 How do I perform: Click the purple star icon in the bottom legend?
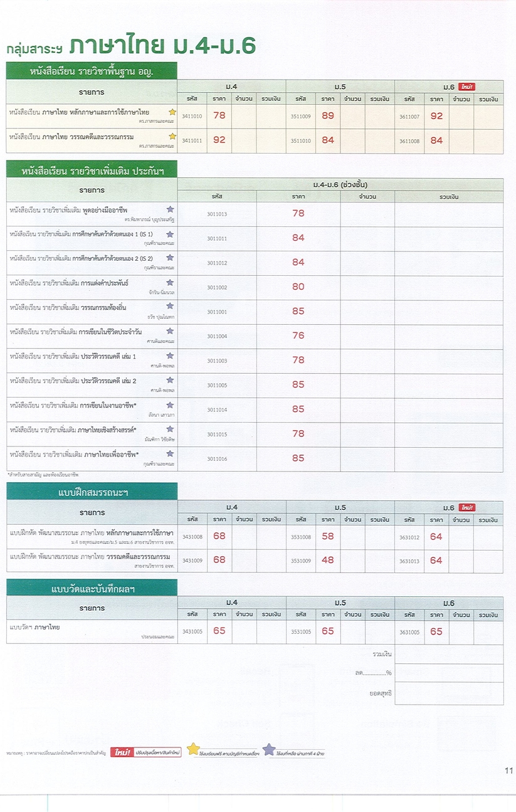(x=268, y=749)
